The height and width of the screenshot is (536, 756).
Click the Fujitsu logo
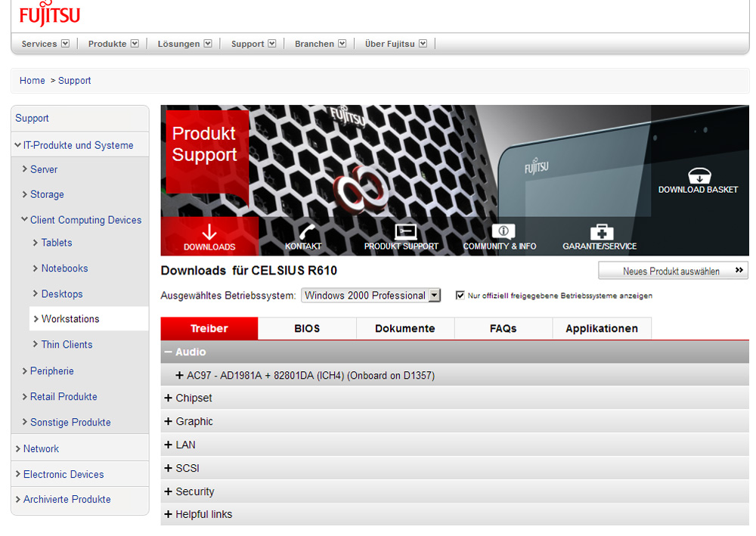point(50,13)
